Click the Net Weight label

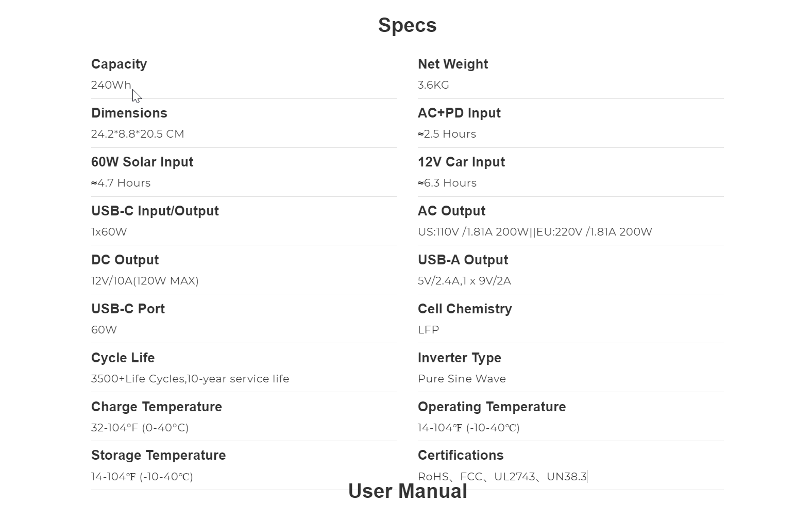453,64
